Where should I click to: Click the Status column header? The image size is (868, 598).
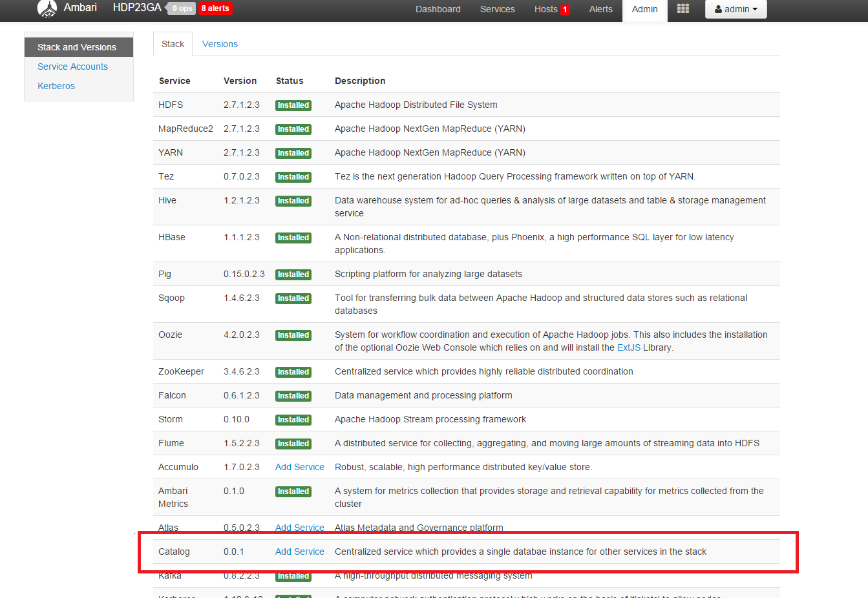point(290,81)
